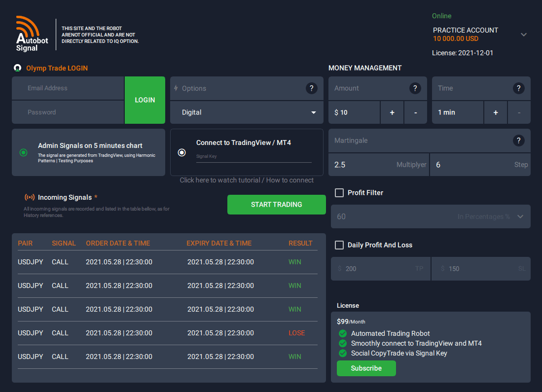Click the 6 Step field

click(480, 165)
